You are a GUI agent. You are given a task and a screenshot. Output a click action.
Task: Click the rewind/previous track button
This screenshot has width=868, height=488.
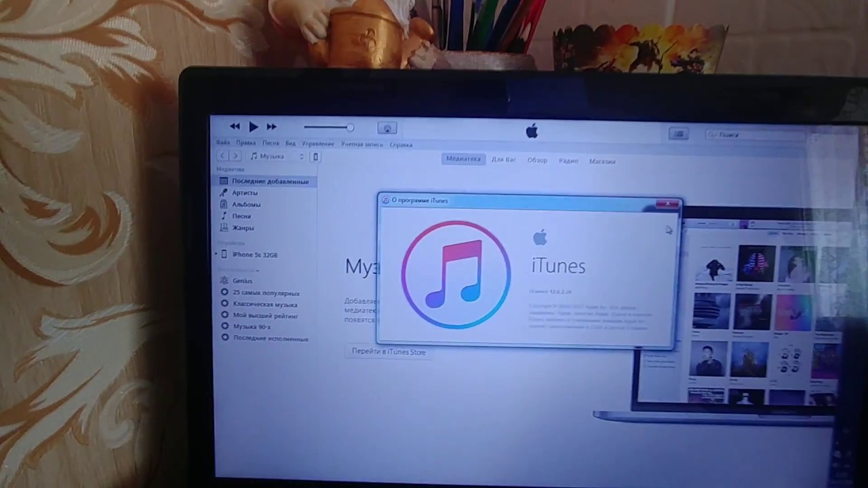[235, 126]
